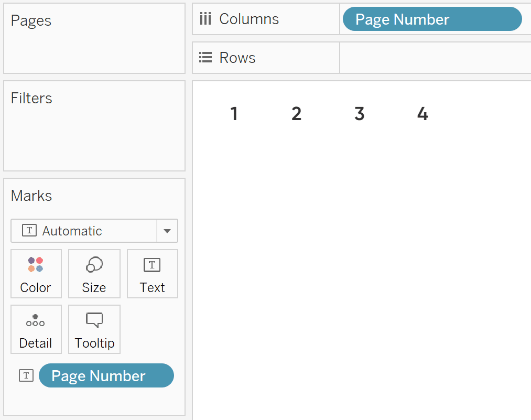
Task: Click Page Number pill on Columns shelf
Action: (432, 19)
